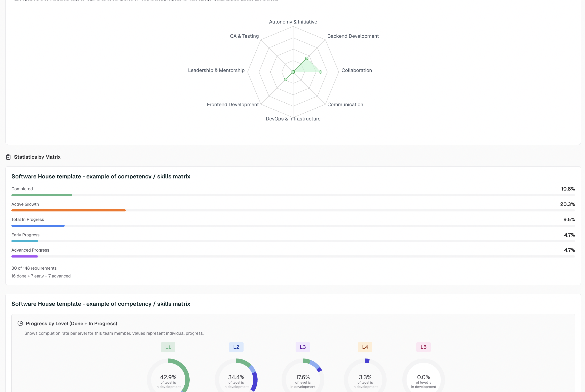
Task: Click the 'Shows completion rate per level' description
Action: (114, 334)
